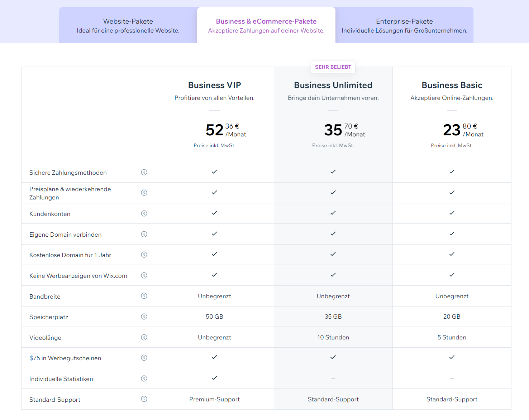529x420 pixels.
Task: Click info icon beside Kundenkonten
Action: tap(144, 213)
